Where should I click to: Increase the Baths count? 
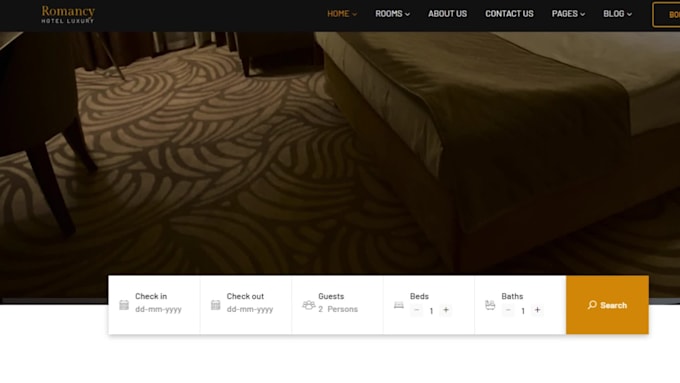(x=537, y=310)
